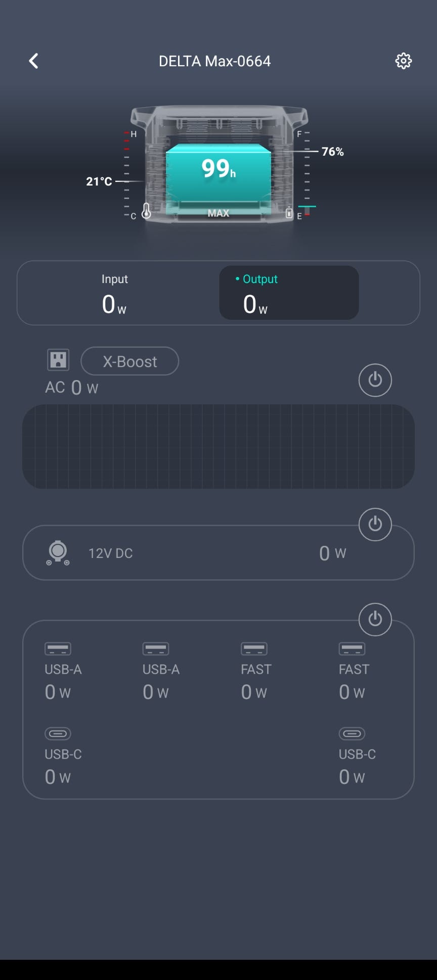This screenshot has width=437, height=980.
Task: Go back using the left arrow
Action: point(33,61)
